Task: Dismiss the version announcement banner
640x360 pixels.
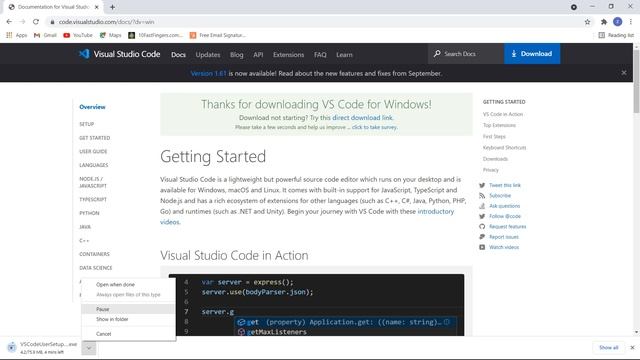Action: pyautogui.click(x=624, y=73)
